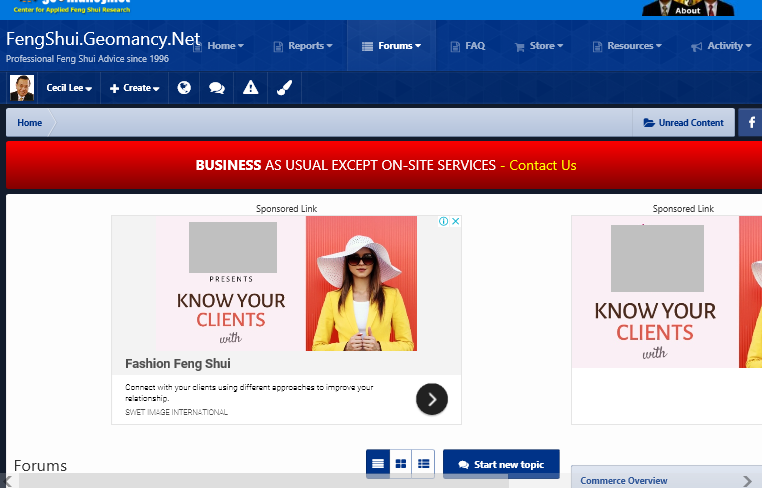
Task: Expand the Commerce Overview panel chevron
Action: pos(747,481)
